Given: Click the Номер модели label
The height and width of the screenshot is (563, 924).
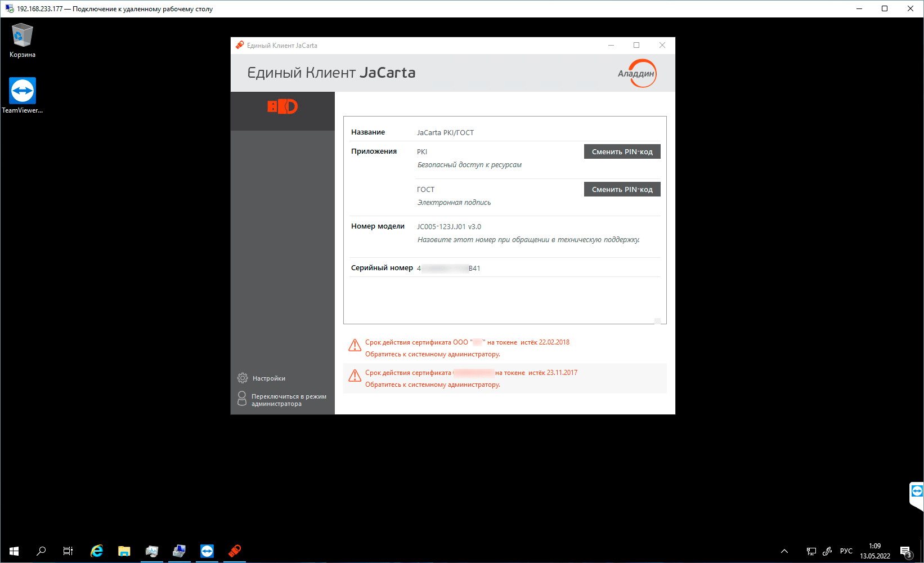Looking at the screenshot, I should [378, 226].
